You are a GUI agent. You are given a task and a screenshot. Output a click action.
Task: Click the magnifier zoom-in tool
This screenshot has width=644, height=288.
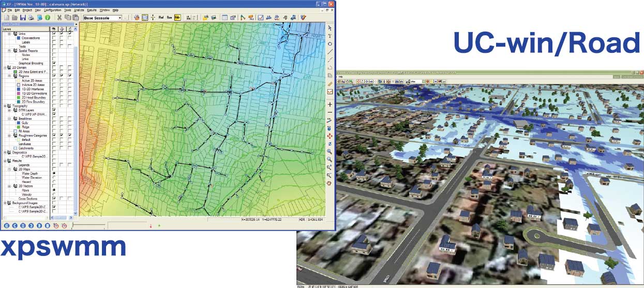point(330,151)
